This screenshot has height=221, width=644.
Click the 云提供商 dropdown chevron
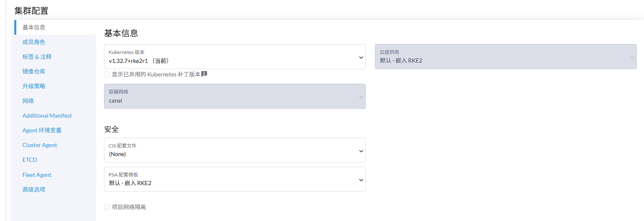point(632,58)
